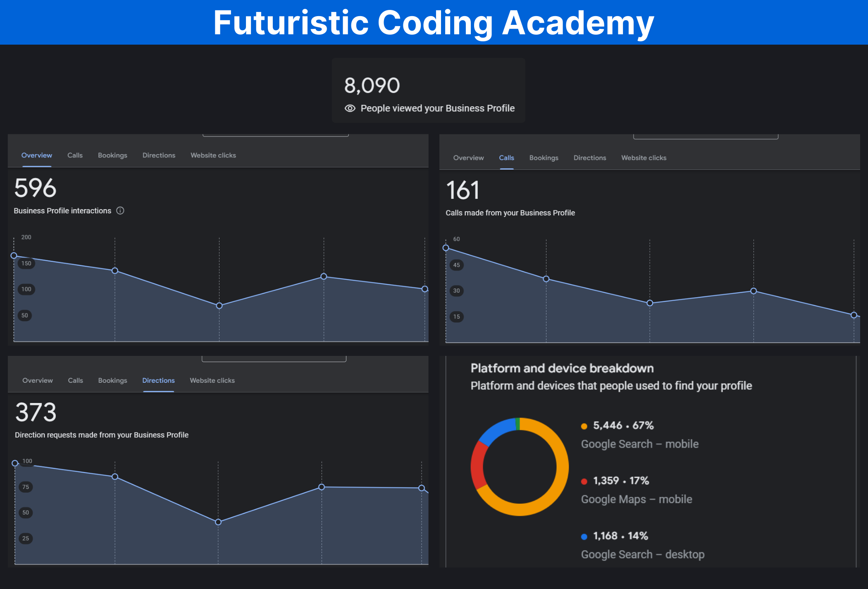Click lowest data point on directions chart
This screenshot has width=868, height=589.
pos(218,522)
